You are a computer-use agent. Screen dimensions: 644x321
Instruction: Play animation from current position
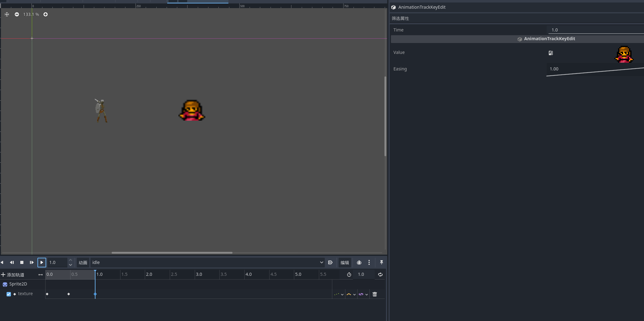[x=42, y=262]
